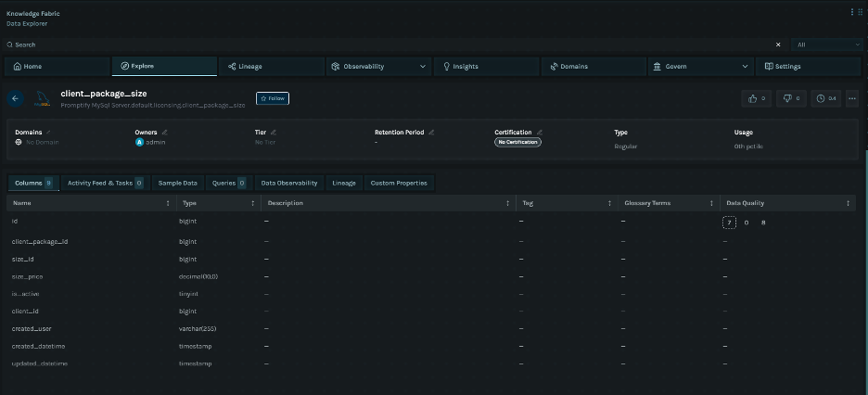Sort Description column using sort icon
This screenshot has height=395, width=868.
tap(507, 204)
